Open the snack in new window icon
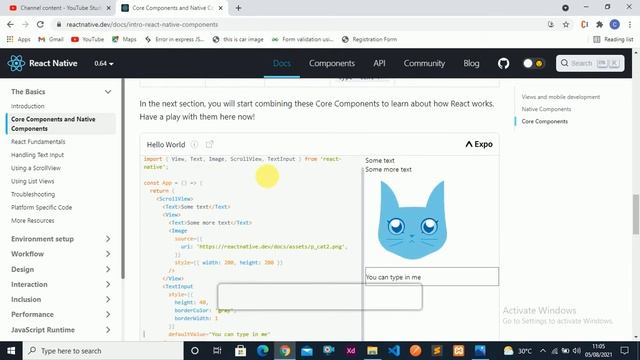This screenshot has height=360, width=640. (x=209, y=144)
